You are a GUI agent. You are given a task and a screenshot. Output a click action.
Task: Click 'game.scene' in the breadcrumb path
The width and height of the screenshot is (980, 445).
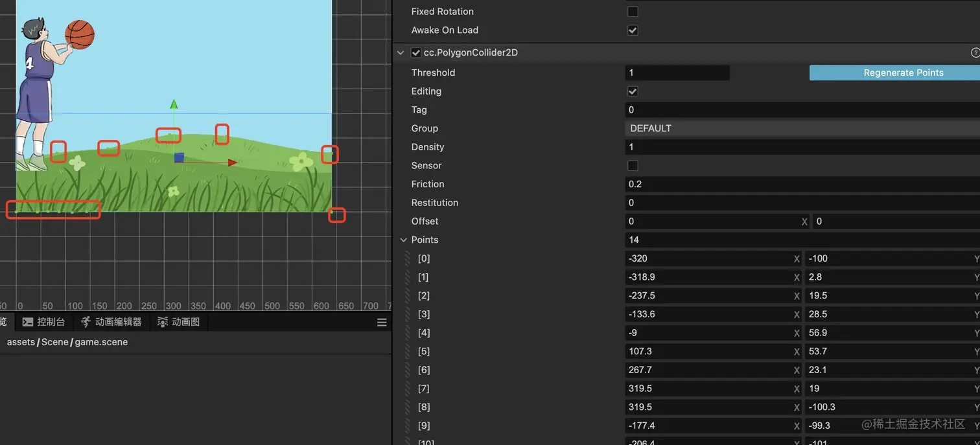point(101,342)
